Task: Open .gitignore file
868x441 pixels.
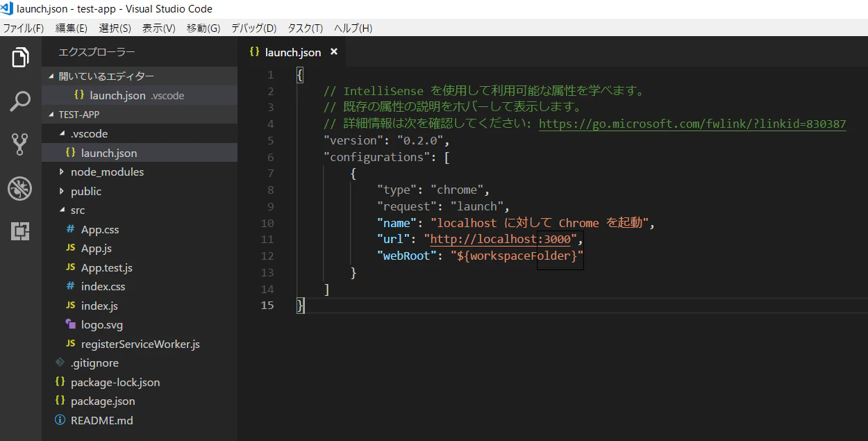Action: click(94, 363)
